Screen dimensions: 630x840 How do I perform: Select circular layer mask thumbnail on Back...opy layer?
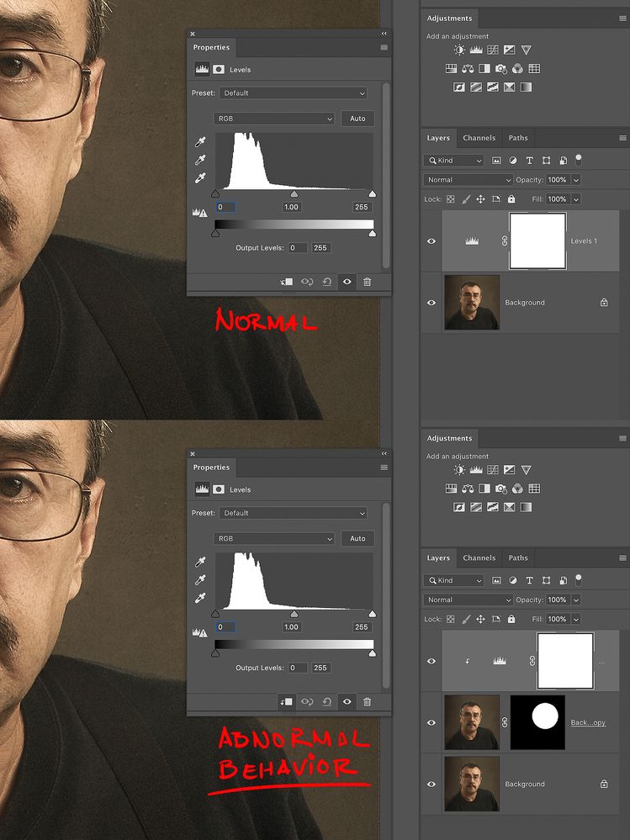click(x=537, y=722)
